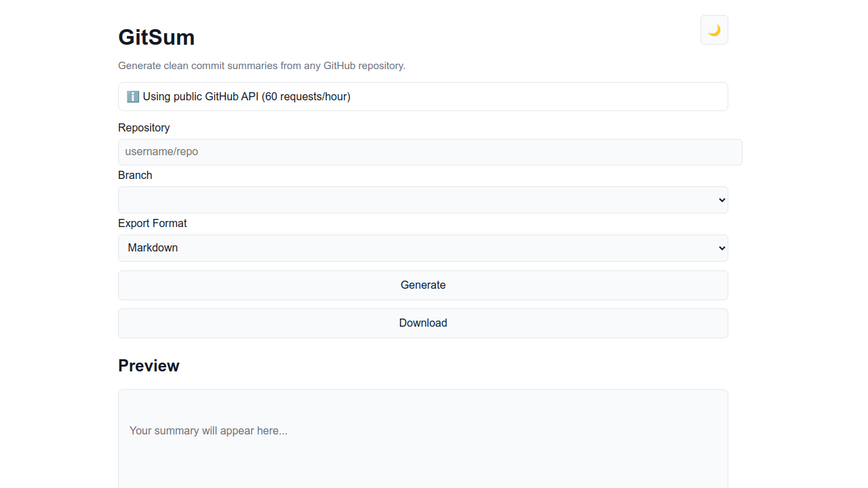Click the Export Format field label
The image size is (868, 488).
(x=153, y=223)
